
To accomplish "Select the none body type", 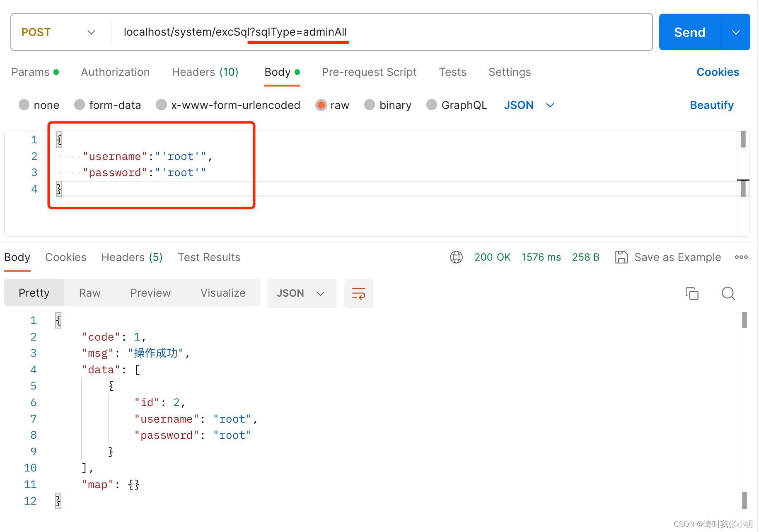I will (39, 105).
